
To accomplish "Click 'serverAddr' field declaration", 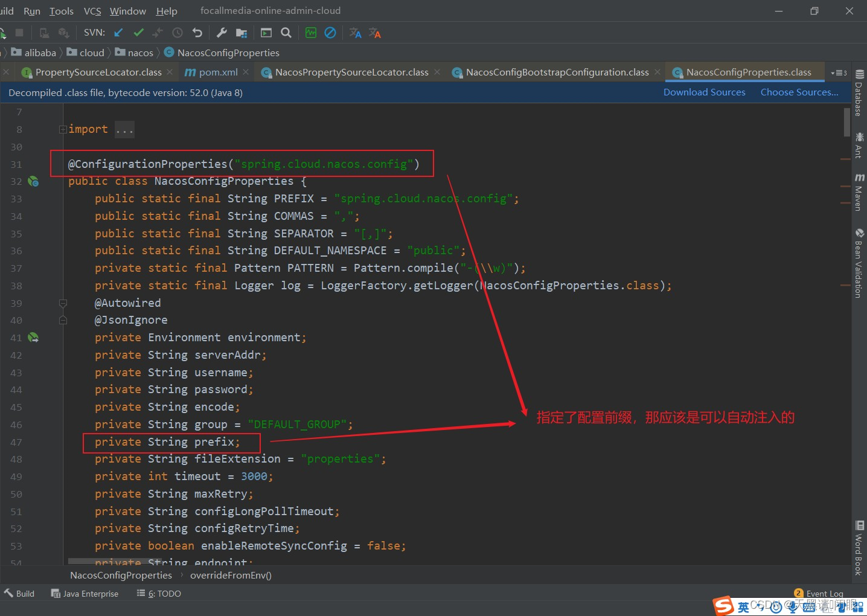I will (x=227, y=355).
